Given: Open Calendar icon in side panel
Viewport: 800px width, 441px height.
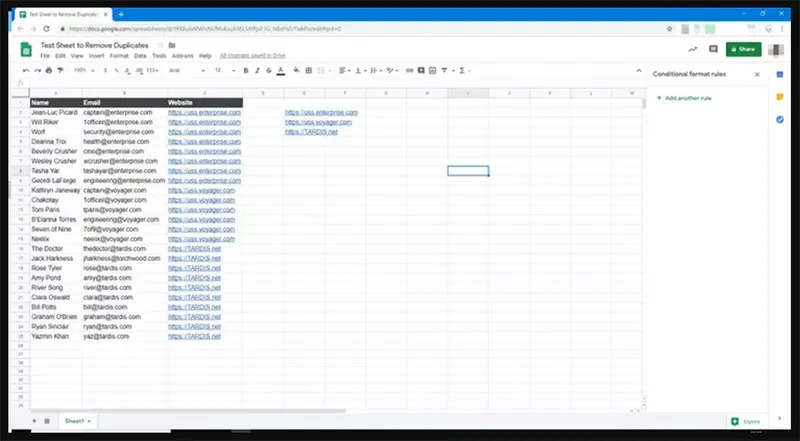Looking at the screenshot, I should (780, 75).
